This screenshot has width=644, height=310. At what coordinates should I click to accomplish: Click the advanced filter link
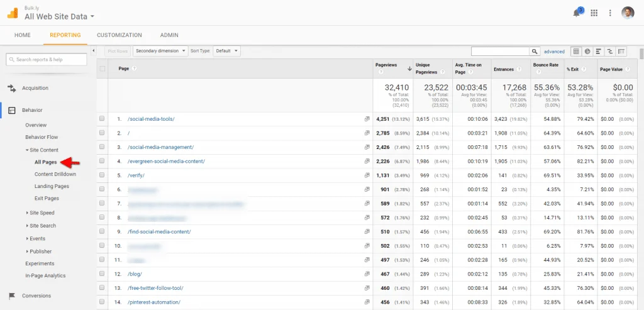pos(554,52)
